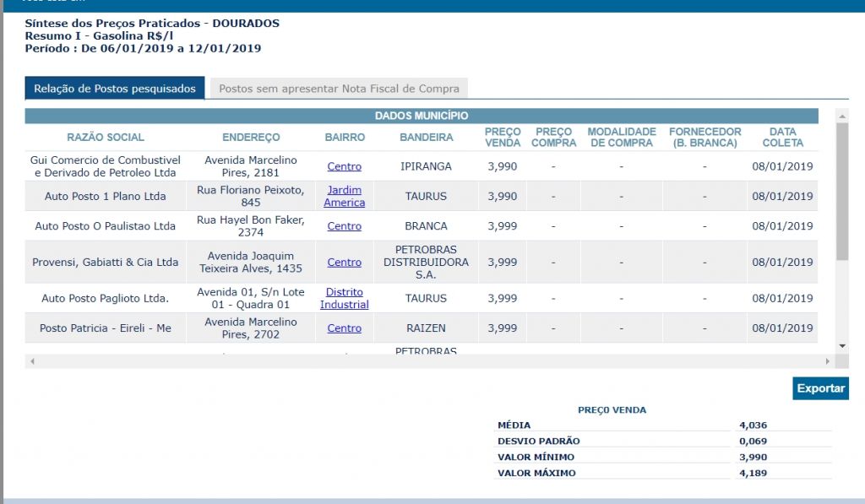
Task: Click the DESVIO PADRÃO value 0,069
Action: pyautogui.click(x=753, y=442)
